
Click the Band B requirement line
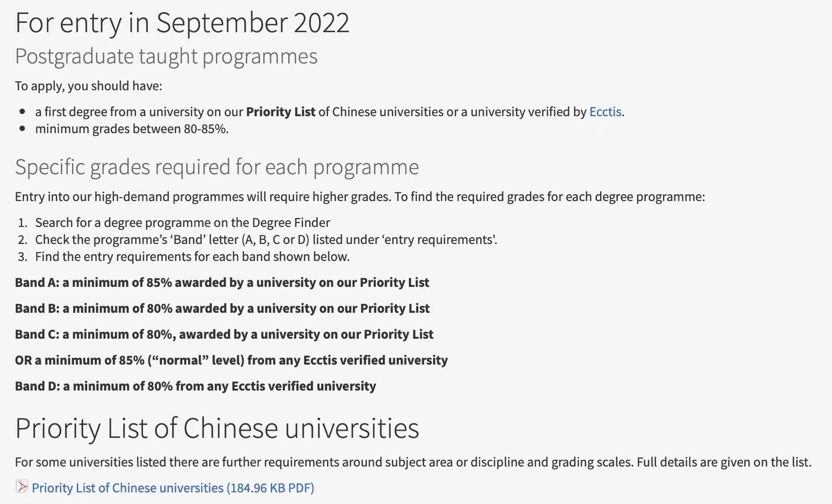pyautogui.click(x=222, y=308)
